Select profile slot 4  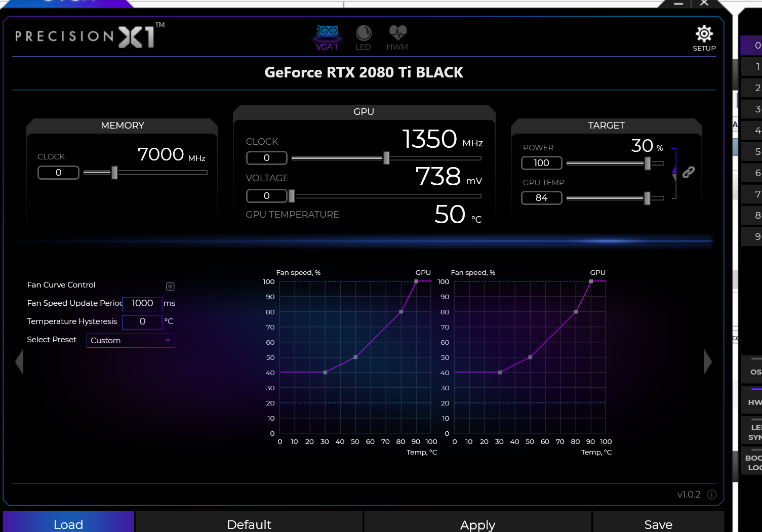752,130
